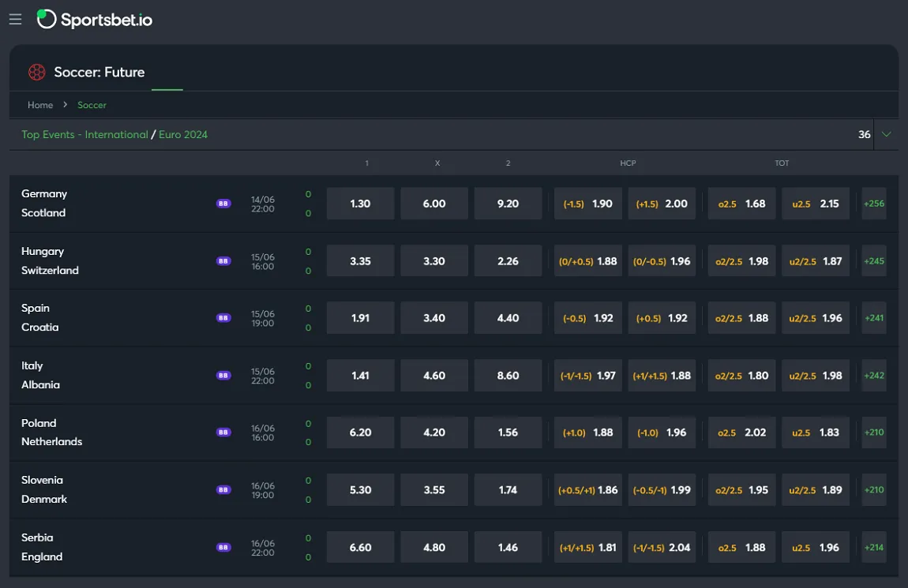
Task: Open Bet Builder badge for Germany vs Scotland
Action: 223,203
